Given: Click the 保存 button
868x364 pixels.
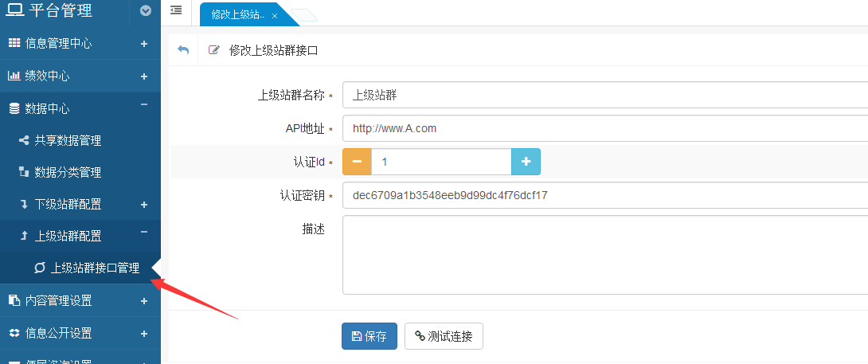Looking at the screenshot, I should (369, 336).
